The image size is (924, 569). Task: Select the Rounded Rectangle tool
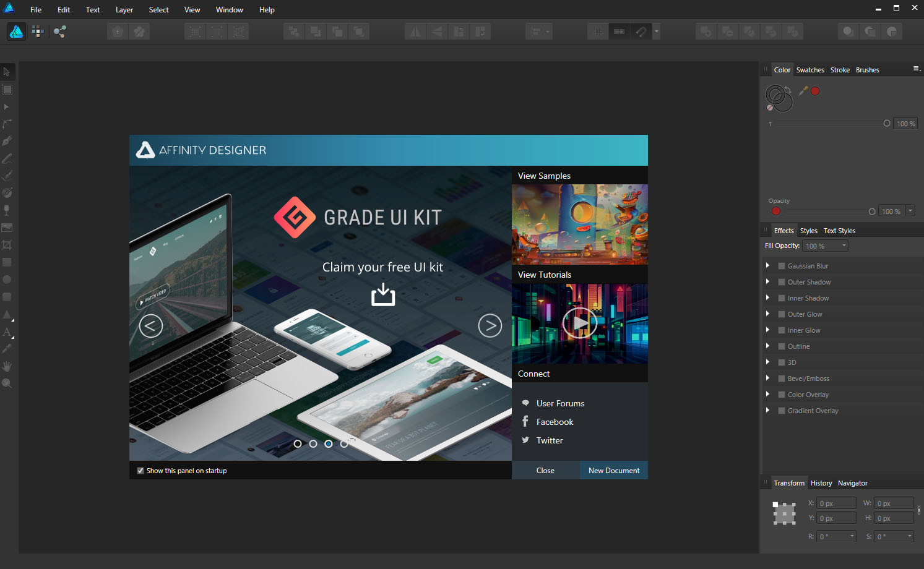[7, 297]
